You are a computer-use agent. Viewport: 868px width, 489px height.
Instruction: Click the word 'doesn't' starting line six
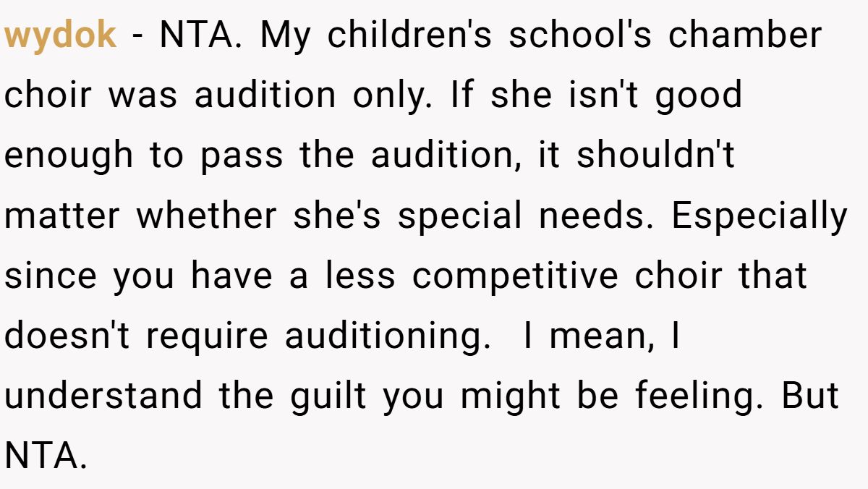tap(65, 336)
